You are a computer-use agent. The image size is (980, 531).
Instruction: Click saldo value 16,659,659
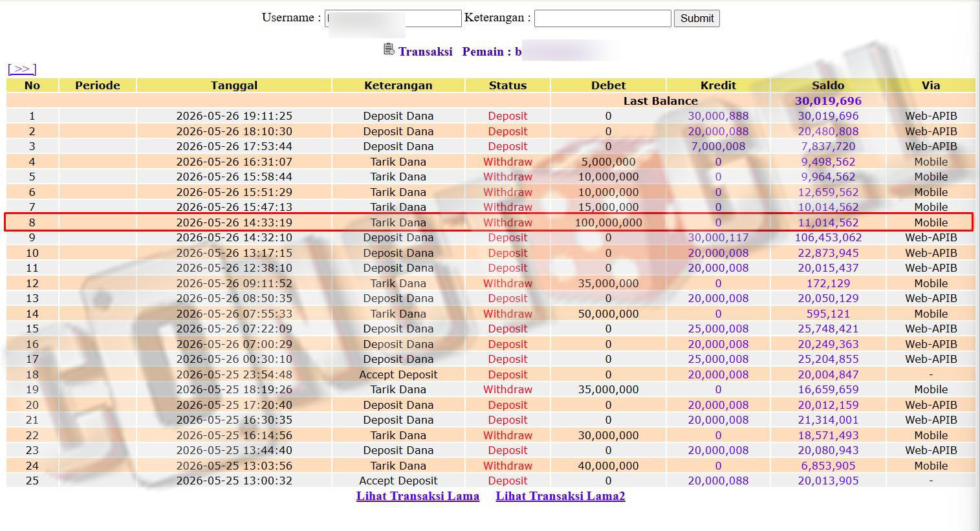(828, 389)
